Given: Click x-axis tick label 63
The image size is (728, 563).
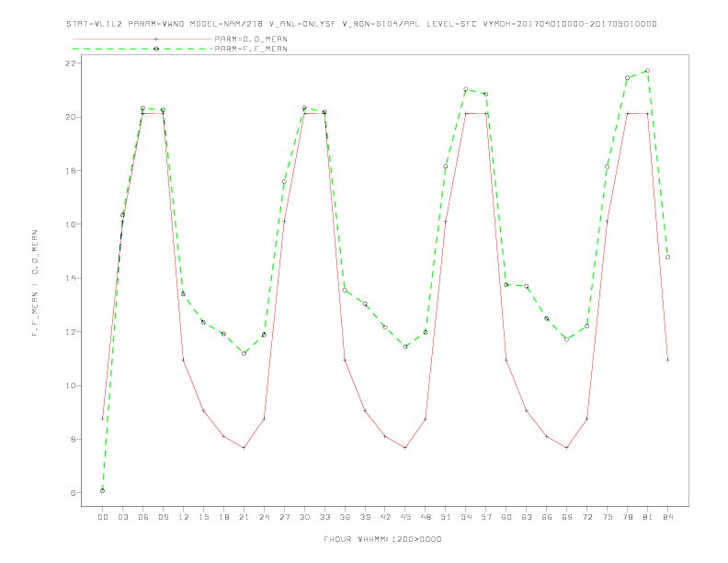Looking at the screenshot, I should [x=527, y=517].
